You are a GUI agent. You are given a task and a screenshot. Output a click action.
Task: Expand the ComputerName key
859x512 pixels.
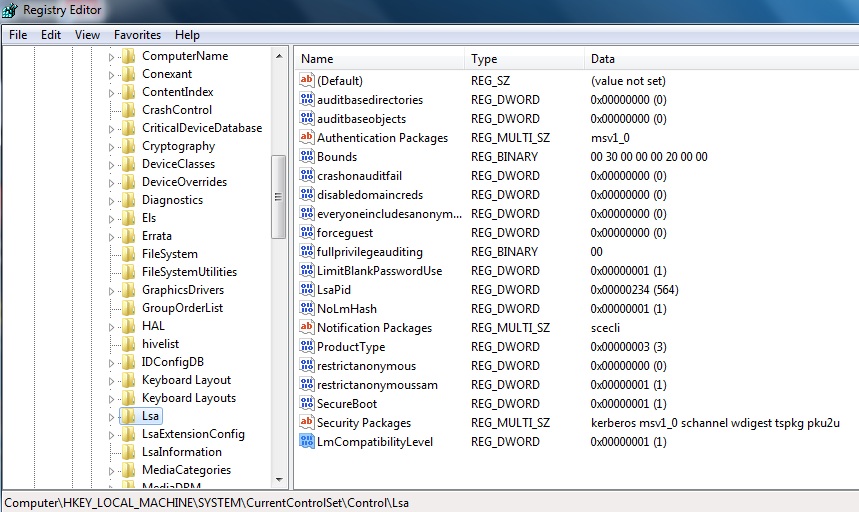pyautogui.click(x=111, y=57)
